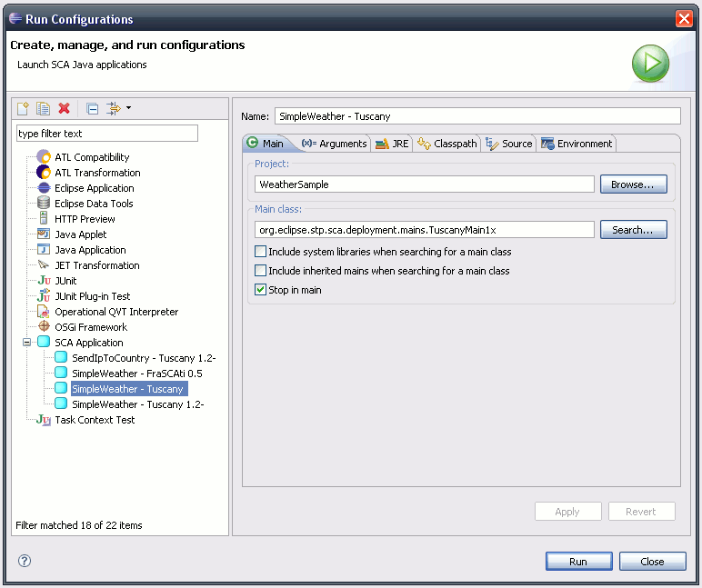Click the Apply button
Image resolution: width=702 pixels, height=588 pixels.
[568, 512]
